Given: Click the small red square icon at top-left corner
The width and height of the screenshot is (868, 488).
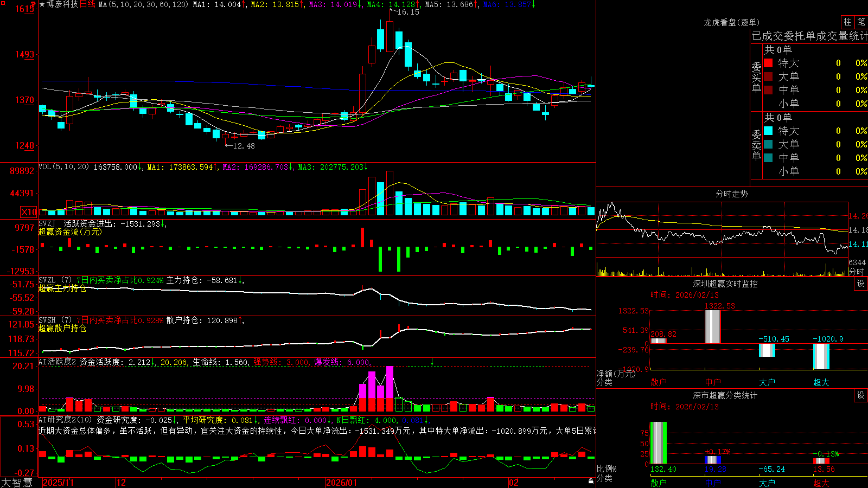Looking at the screenshot, I should [x=2, y=2].
